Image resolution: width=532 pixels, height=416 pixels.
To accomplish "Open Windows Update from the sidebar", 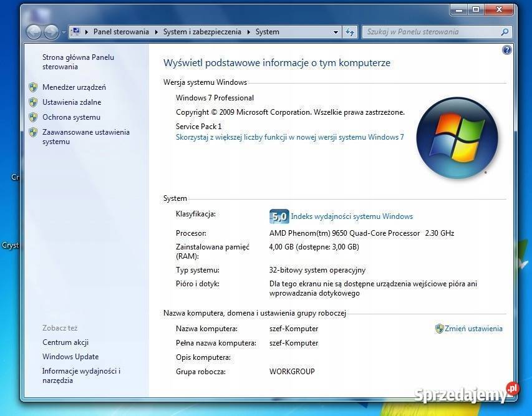I will (70, 357).
